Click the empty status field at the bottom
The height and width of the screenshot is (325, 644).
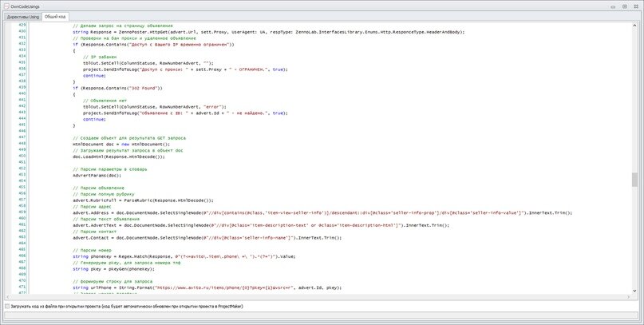click(x=322, y=315)
